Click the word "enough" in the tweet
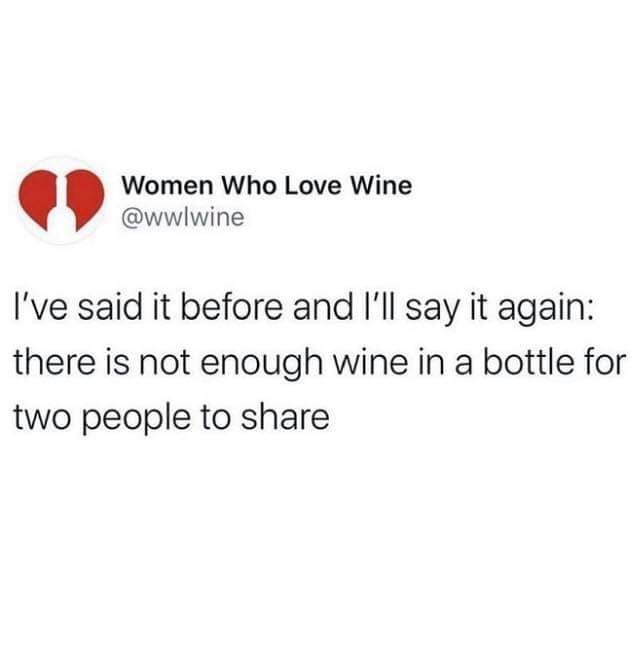Viewport: 640px width, 662px height. (262, 366)
